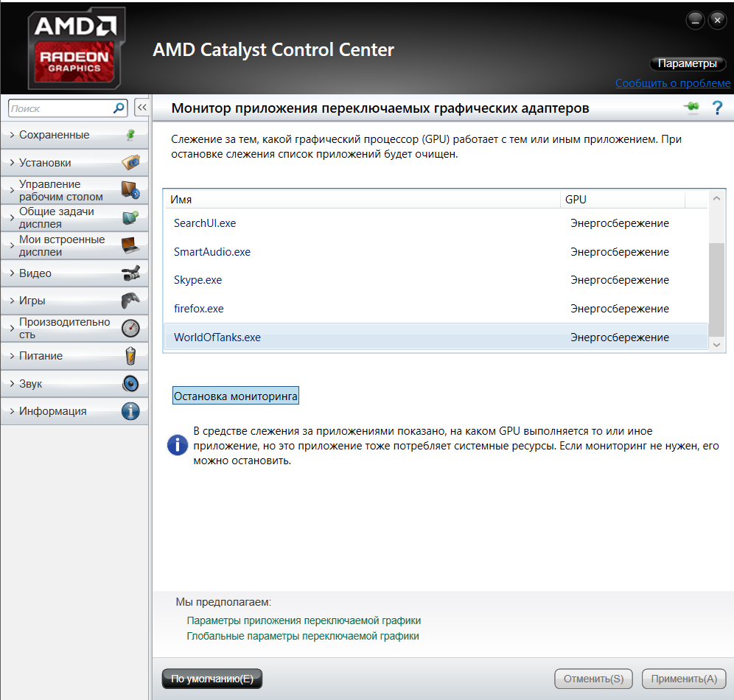Expand Управление рабочим столом section
The height and width of the screenshot is (700, 734).
coord(74,190)
